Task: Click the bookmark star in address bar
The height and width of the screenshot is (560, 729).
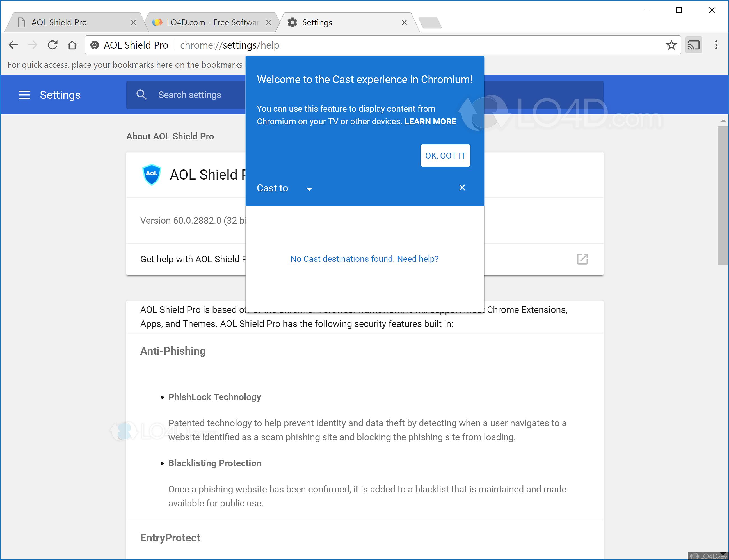Action: tap(671, 45)
